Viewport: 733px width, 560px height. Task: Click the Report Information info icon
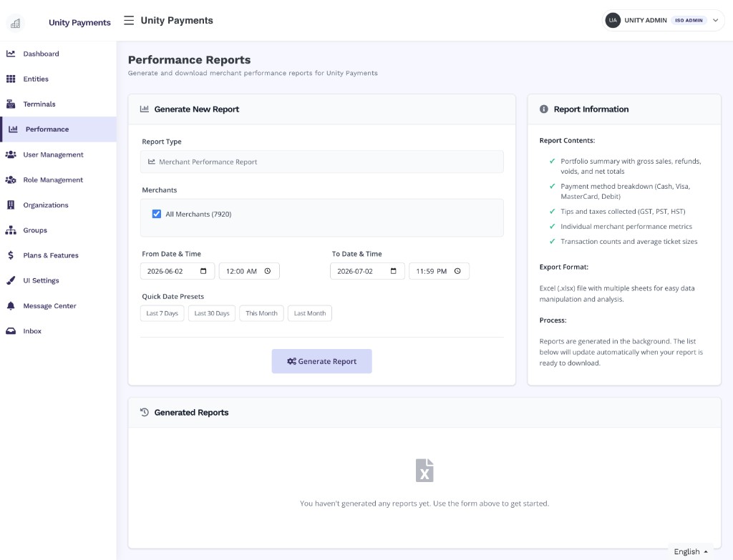point(544,109)
